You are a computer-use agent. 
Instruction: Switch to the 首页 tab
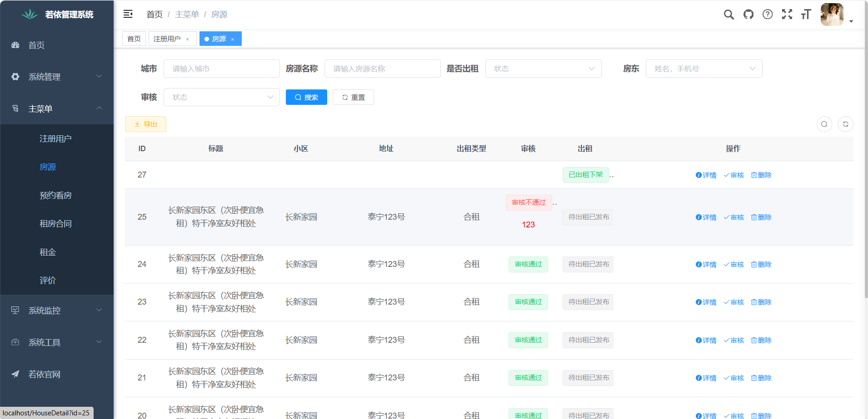pyautogui.click(x=134, y=39)
